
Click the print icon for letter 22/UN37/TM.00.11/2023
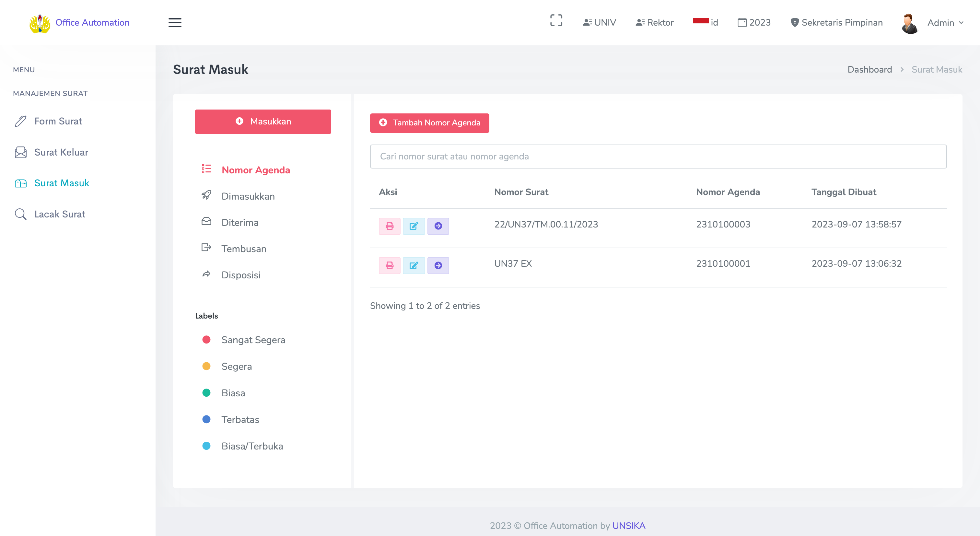tap(389, 226)
